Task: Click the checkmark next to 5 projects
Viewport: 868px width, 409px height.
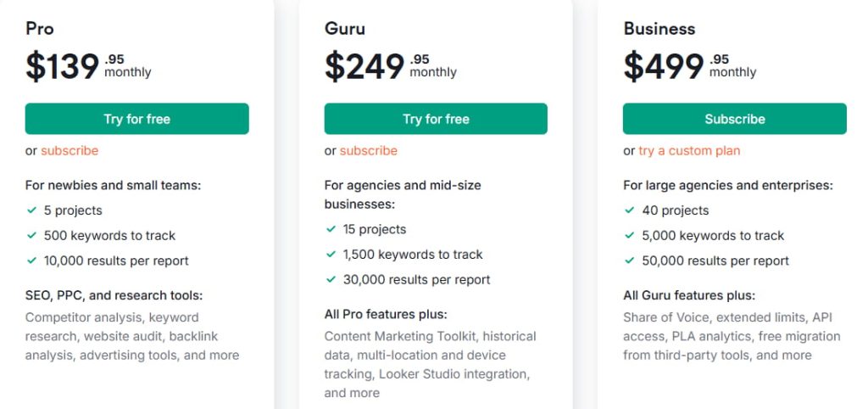Action: point(31,210)
